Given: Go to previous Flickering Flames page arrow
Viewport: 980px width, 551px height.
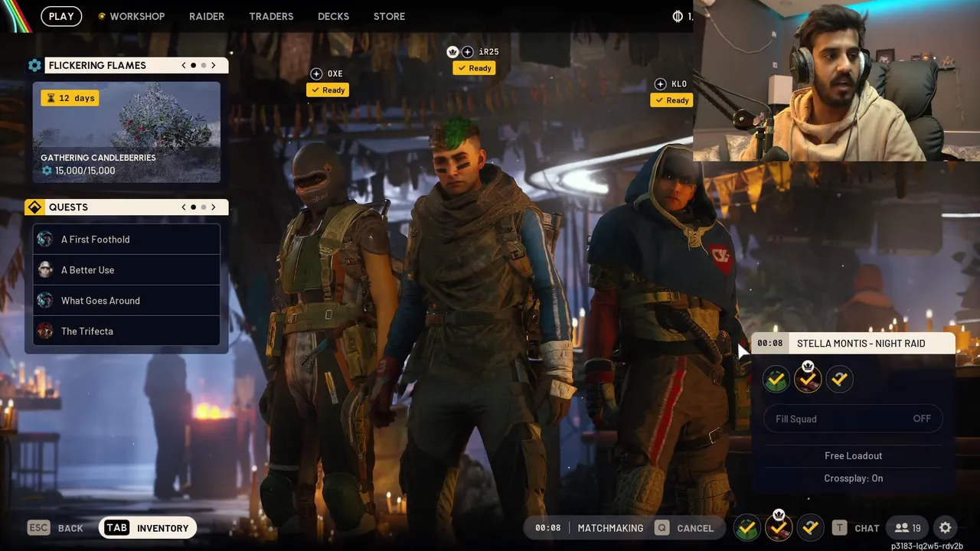Looking at the screenshot, I should [184, 66].
